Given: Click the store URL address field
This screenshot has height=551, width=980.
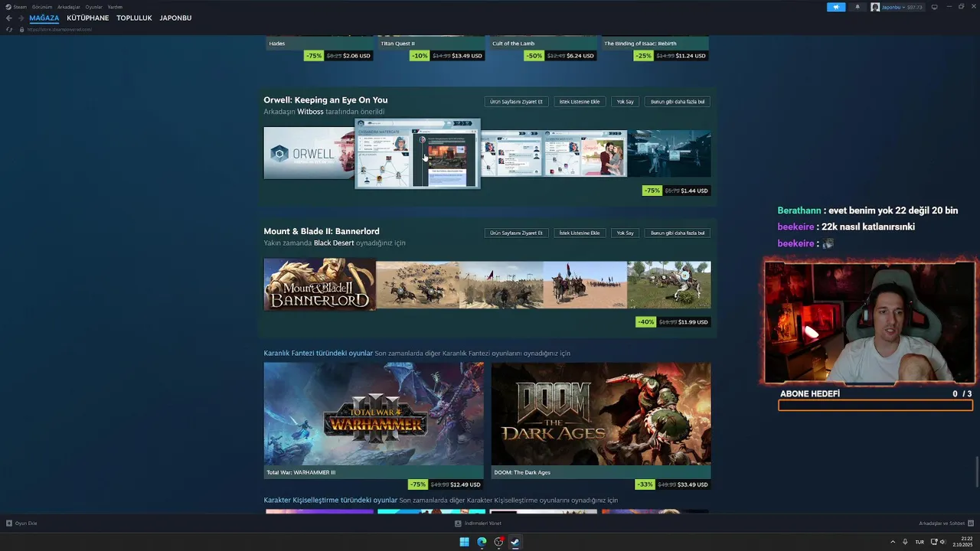Looking at the screenshot, I should click(60, 29).
